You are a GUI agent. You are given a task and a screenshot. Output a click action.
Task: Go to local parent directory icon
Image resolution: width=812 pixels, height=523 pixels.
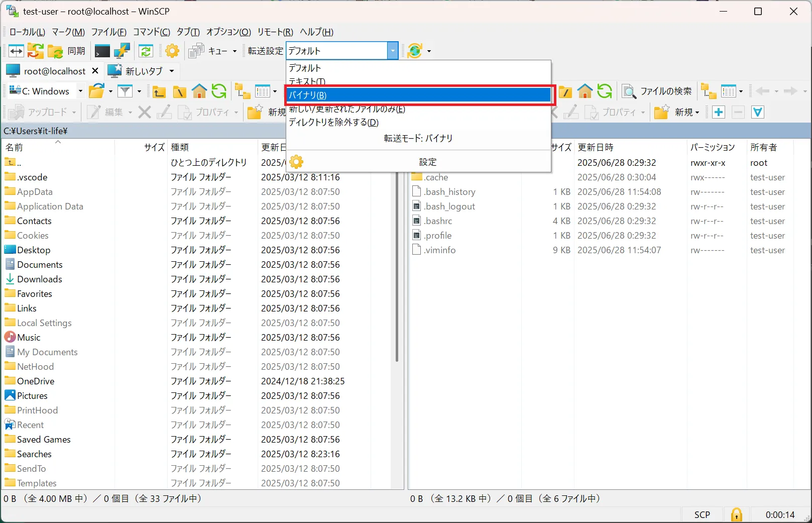pos(160,91)
